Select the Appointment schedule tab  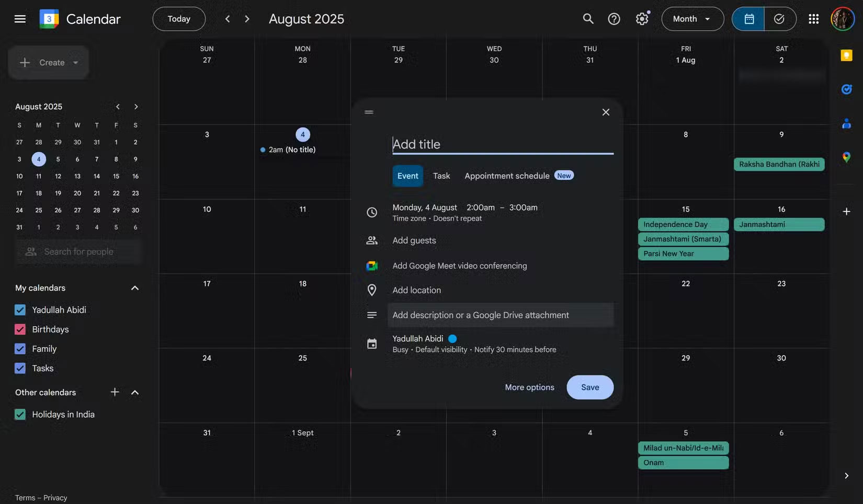[x=506, y=176]
